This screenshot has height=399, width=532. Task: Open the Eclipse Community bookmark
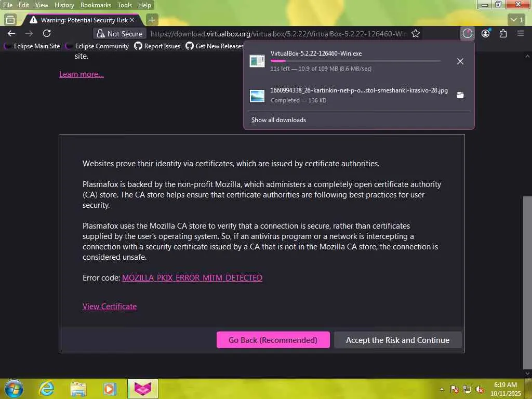coord(97,46)
